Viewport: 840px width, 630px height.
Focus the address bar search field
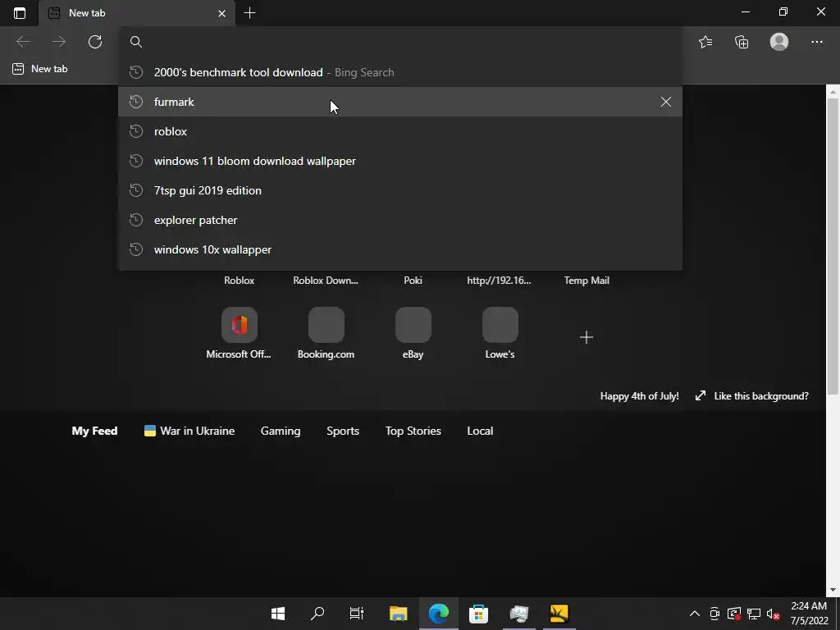(x=400, y=42)
